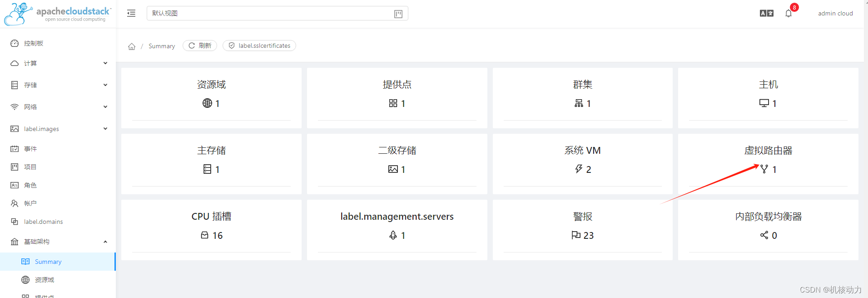This screenshot has height=298, width=868.
Task: Open 角色 roles in the sidebar
Action: click(x=58, y=185)
